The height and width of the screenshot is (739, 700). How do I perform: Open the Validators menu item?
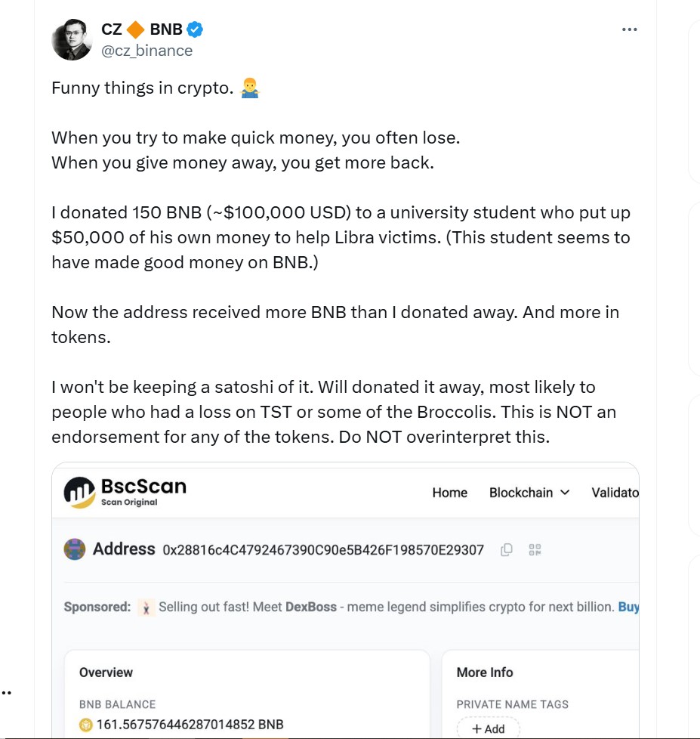[x=615, y=493]
